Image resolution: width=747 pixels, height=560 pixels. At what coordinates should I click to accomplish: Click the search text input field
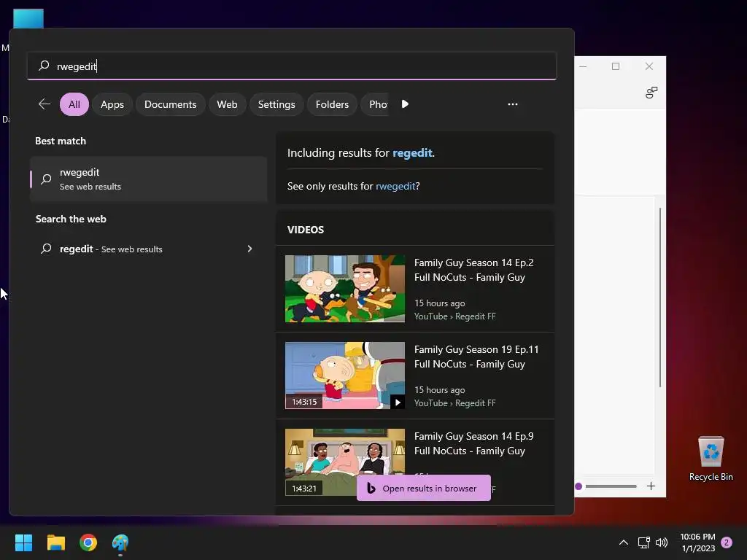[292, 66]
